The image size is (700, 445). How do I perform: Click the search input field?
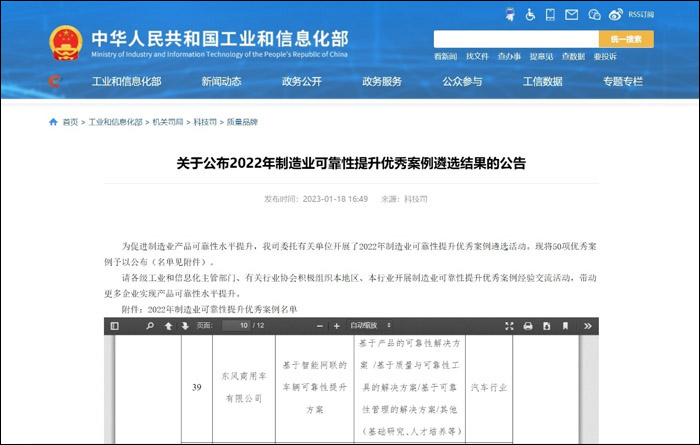516,39
